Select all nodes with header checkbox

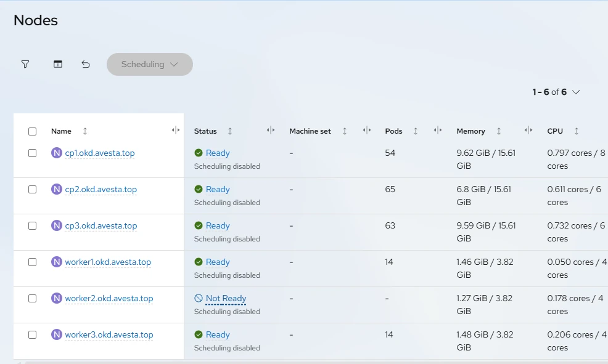click(x=32, y=131)
